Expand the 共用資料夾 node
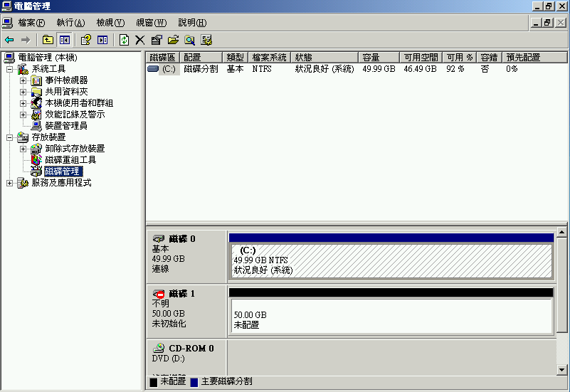This screenshot has height=392, width=570. pos(23,92)
